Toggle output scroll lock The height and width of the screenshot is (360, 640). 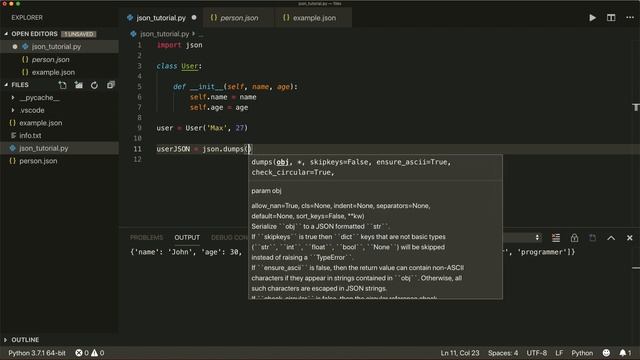pyautogui.click(x=574, y=238)
